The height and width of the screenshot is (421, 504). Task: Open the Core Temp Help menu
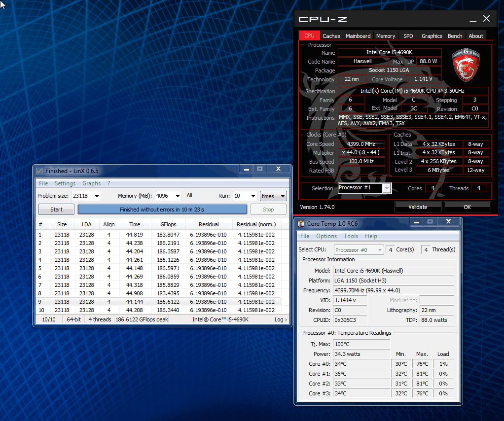371,236
